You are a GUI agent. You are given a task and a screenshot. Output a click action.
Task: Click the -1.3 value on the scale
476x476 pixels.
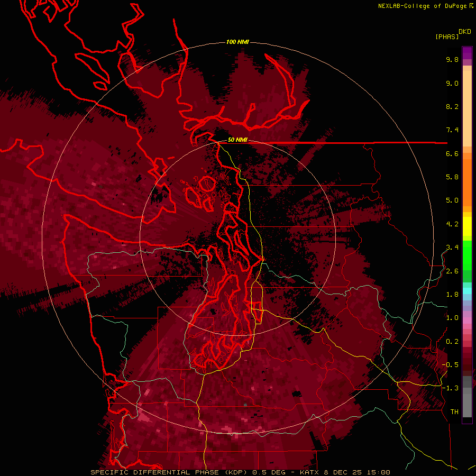point(450,388)
